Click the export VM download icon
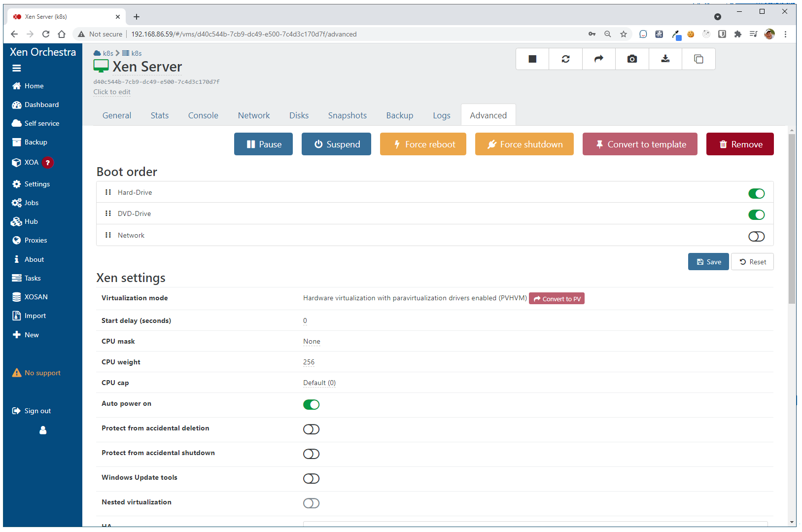The width and height of the screenshot is (802, 532). (665, 59)
